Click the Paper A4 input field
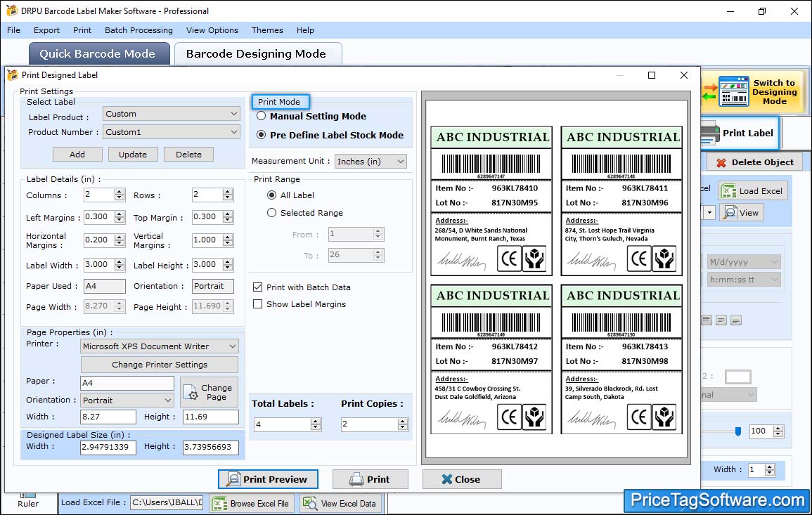 127,383
